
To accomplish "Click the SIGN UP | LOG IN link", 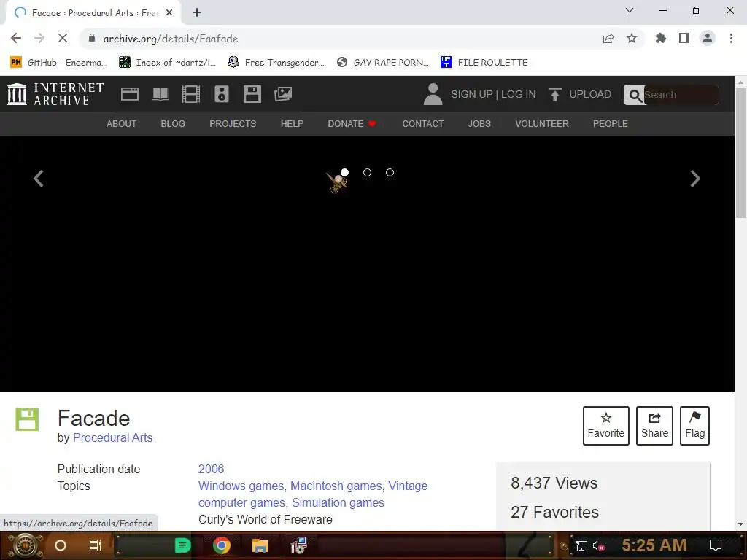I will pos(493,94).
